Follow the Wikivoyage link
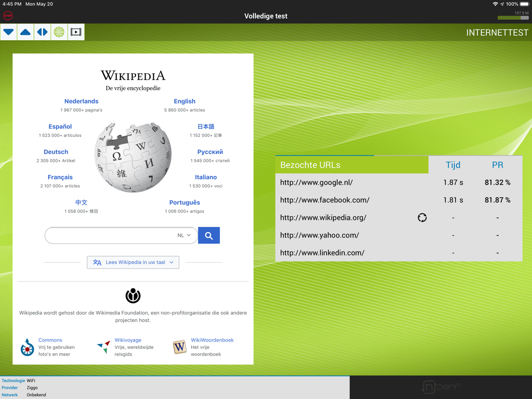Screen dimensions: 532x399 [128, 340]
